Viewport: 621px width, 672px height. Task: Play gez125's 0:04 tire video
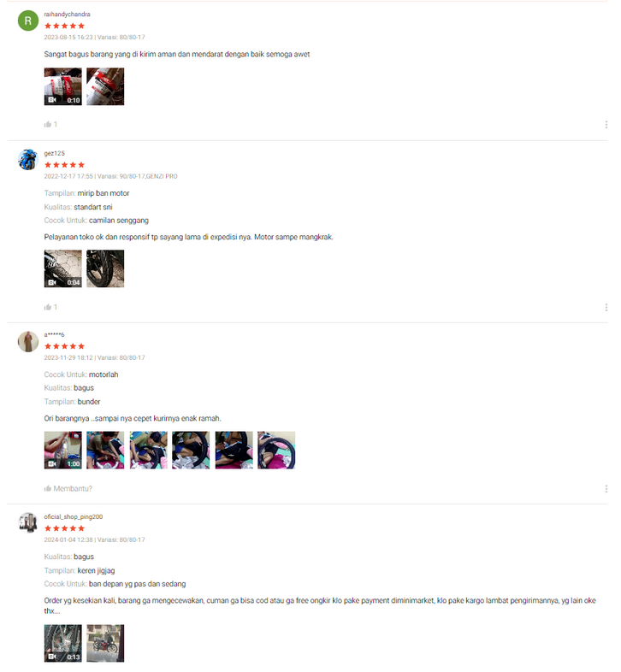click(x=63, y=268)
